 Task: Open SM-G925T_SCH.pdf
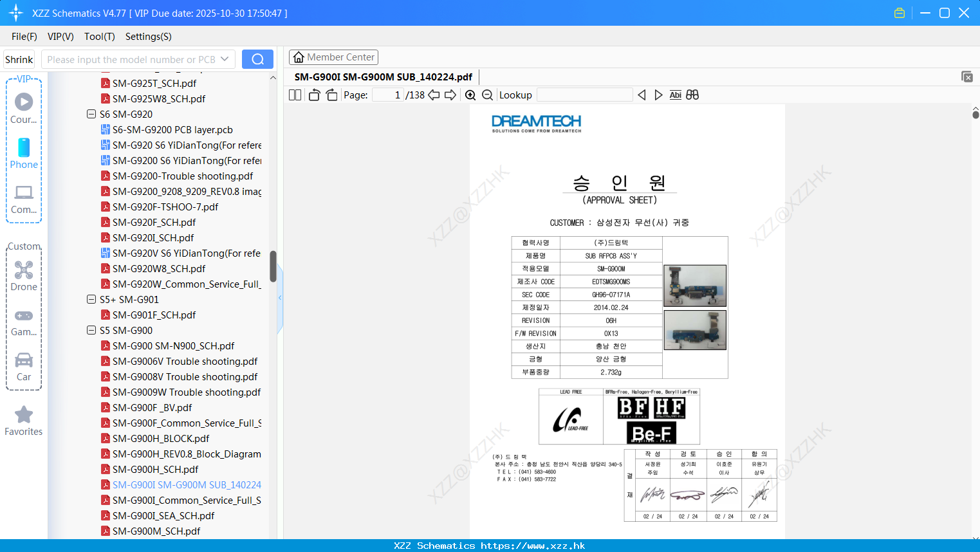pos(154,83)
